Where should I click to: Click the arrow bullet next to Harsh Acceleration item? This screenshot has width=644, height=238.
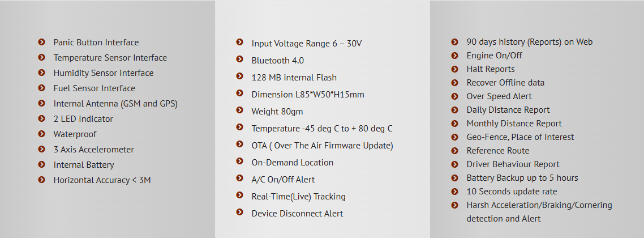[x=454, y=205]
